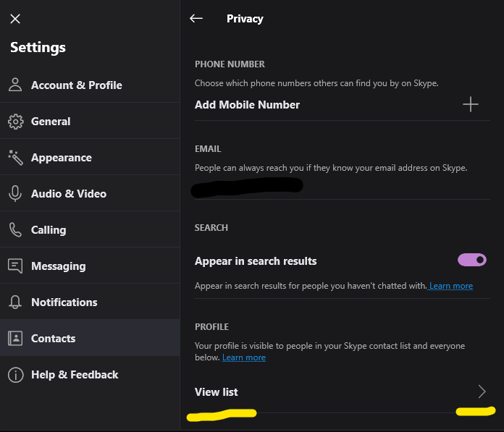Go back using the Privacy back arrow
504x432 pixels.
click(x=196, y=19)
